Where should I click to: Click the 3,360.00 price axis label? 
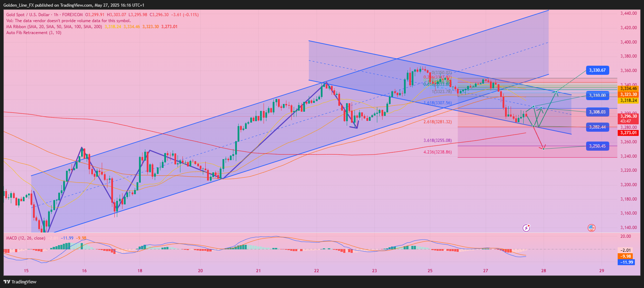pos(629,71)
